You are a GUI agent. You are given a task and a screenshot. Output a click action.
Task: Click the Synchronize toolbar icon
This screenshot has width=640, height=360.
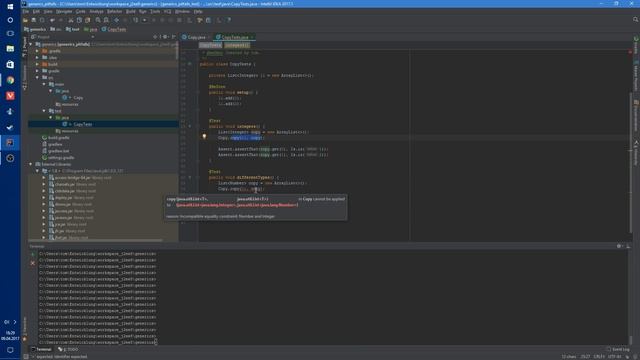coord(42,20)
